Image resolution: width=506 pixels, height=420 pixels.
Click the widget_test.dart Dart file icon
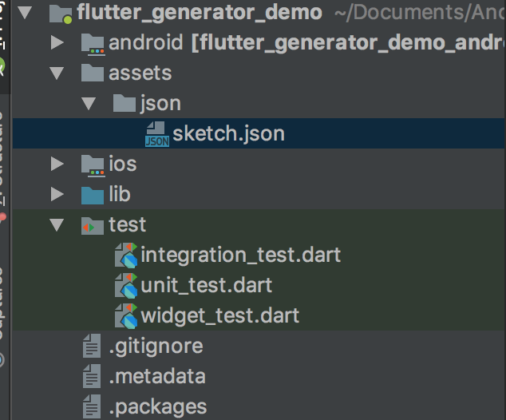[126, 316]
